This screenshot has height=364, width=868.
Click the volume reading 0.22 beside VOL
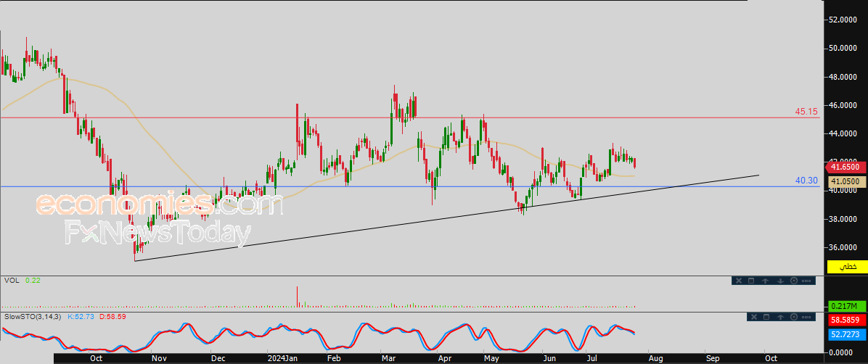click(x=34, y=281)
